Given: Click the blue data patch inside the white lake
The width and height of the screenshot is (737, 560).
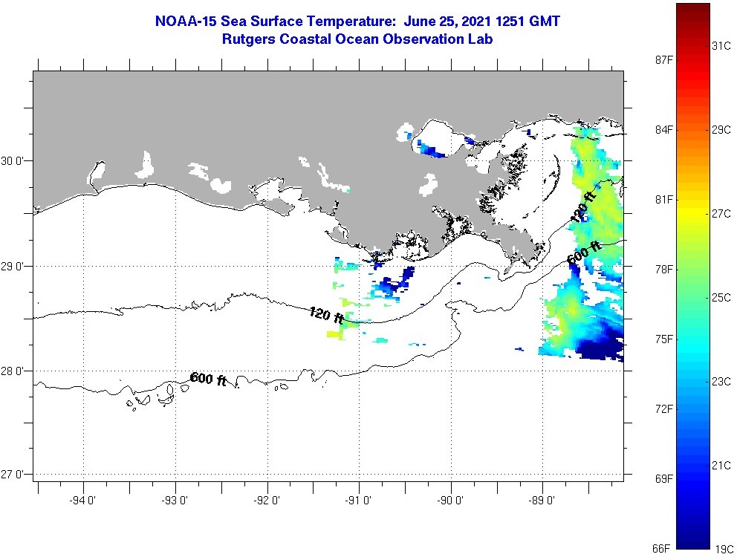Looking at the screenshot, I should click(431, 150).
